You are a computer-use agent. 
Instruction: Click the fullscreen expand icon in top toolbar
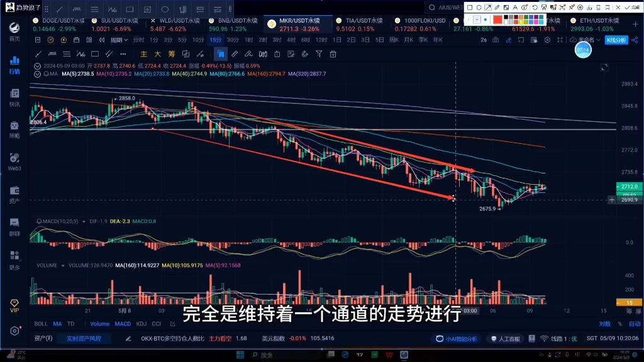coord(560,40)
